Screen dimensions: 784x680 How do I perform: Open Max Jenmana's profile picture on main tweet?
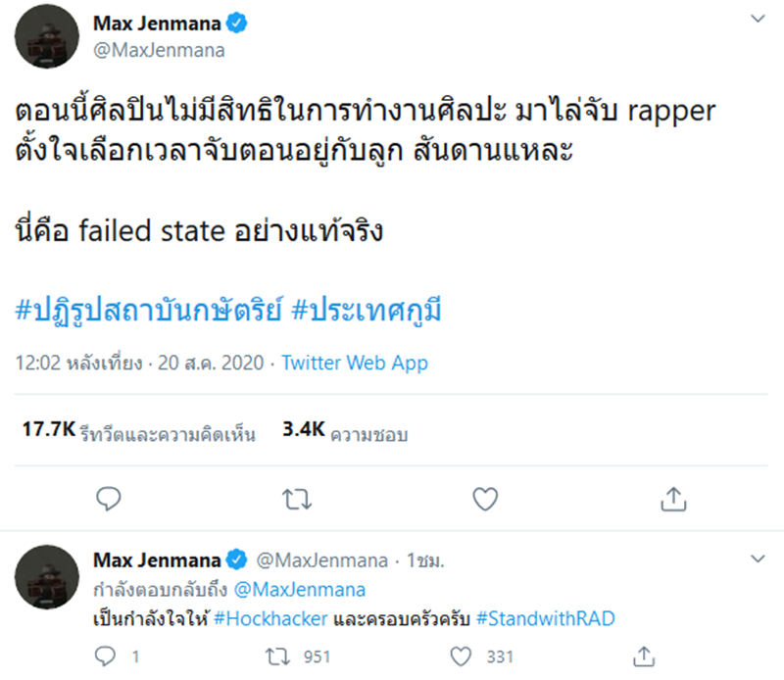tap(46, 36)
